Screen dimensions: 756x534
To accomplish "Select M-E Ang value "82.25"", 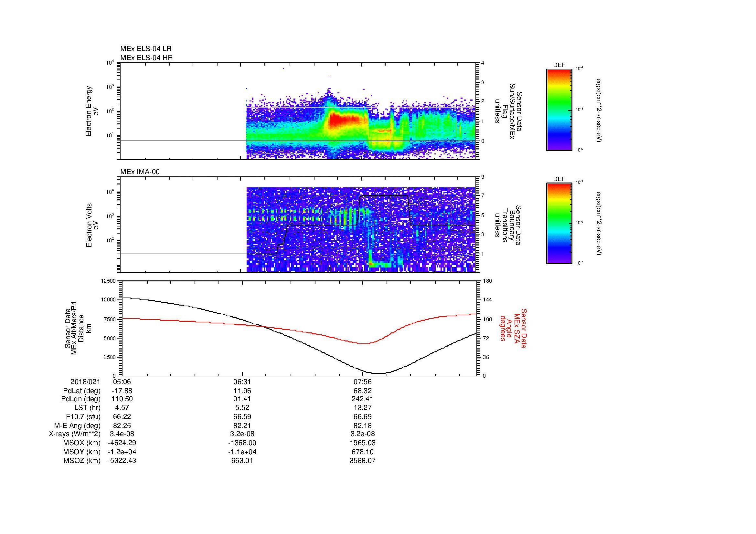I will point(122,425).
